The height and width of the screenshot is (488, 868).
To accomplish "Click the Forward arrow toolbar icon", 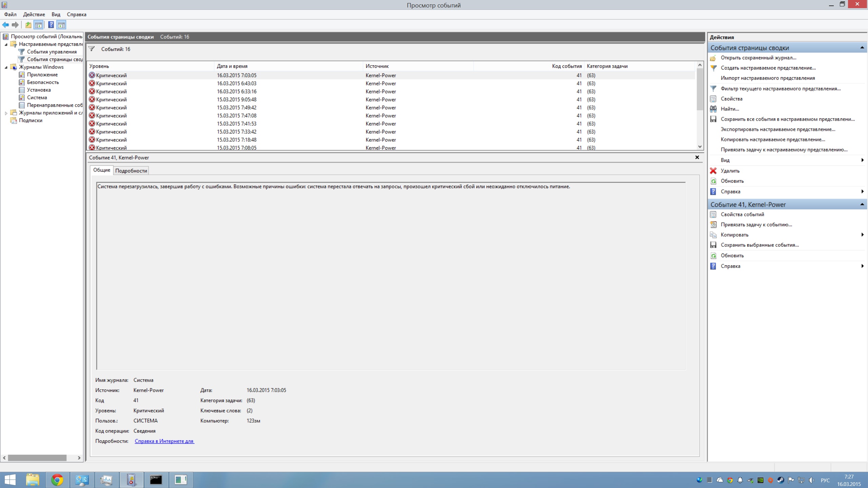I will 15,25.
